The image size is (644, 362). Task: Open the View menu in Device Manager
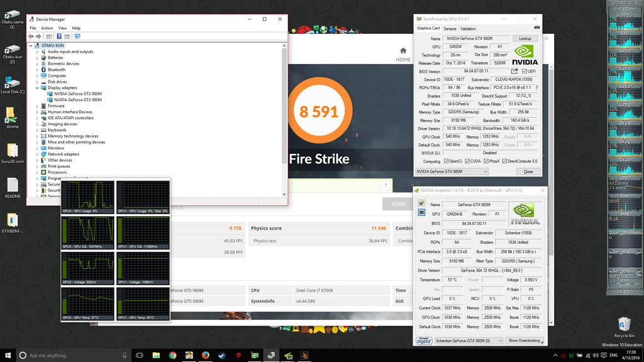point(62,28)
